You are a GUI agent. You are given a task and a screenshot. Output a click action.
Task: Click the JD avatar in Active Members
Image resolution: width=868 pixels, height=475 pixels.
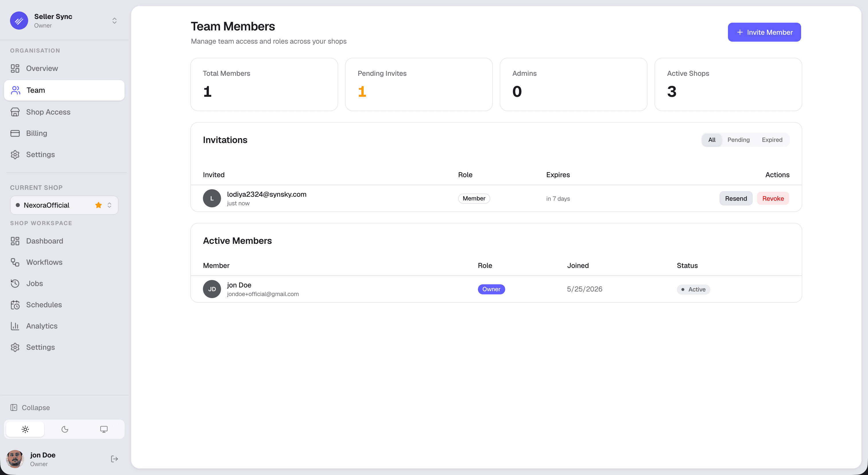(x=212, y=289)
